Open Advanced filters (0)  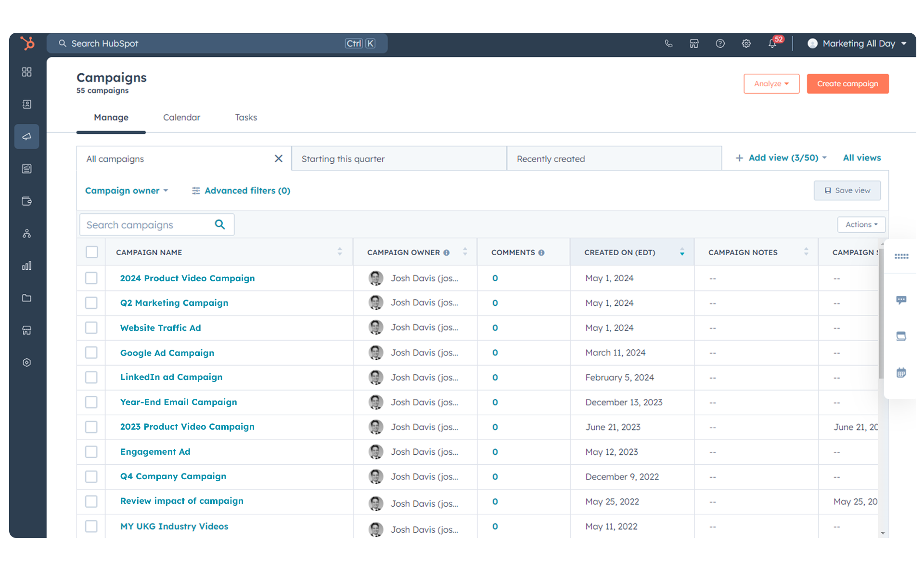click(x=241, y=191)
